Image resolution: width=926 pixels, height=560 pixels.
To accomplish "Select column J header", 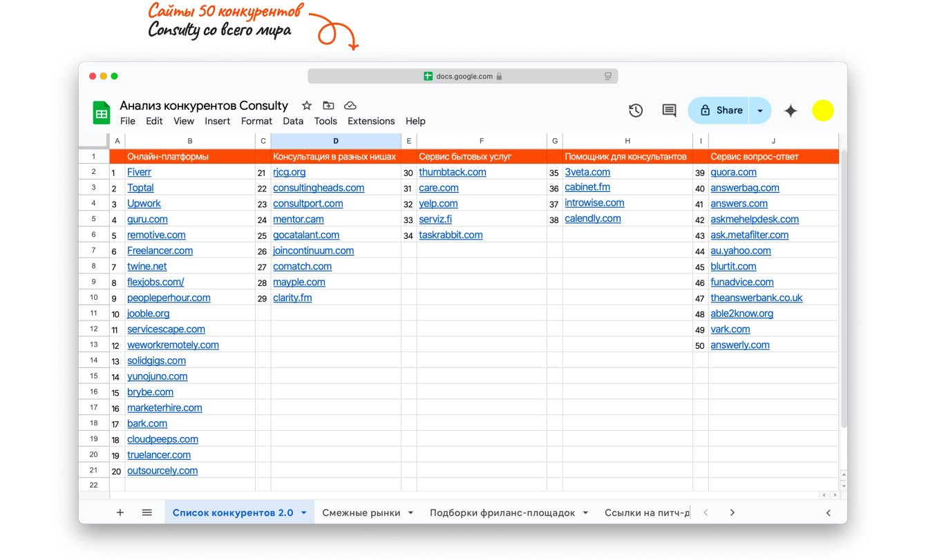I will click(x=773, y=141).
